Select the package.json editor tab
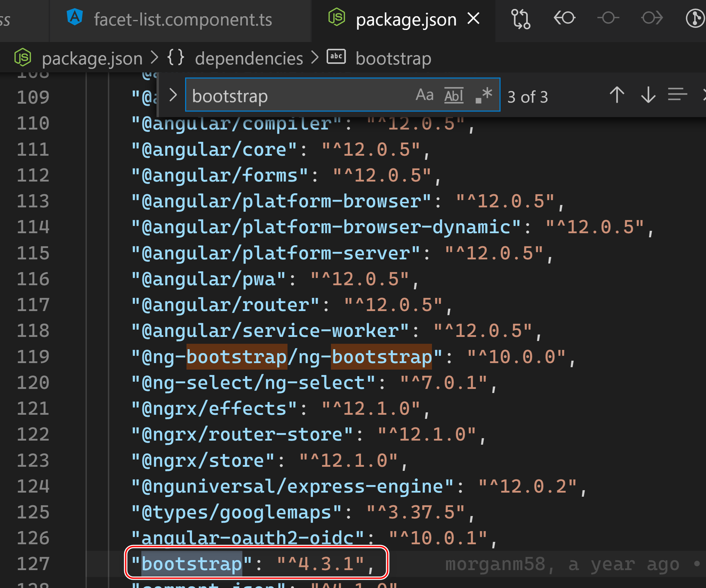 pyautogui.click(x=406, y=20)
